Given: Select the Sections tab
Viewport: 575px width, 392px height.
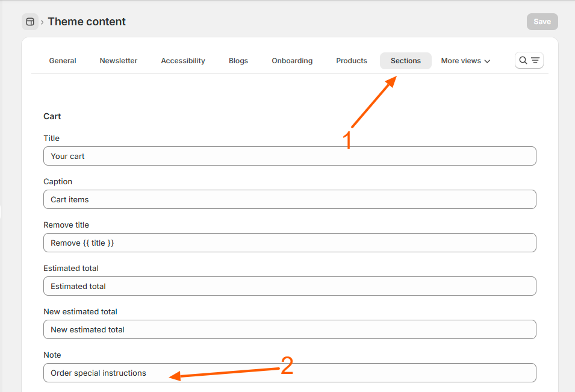Looking at the screenshot, I should [406, 60].
